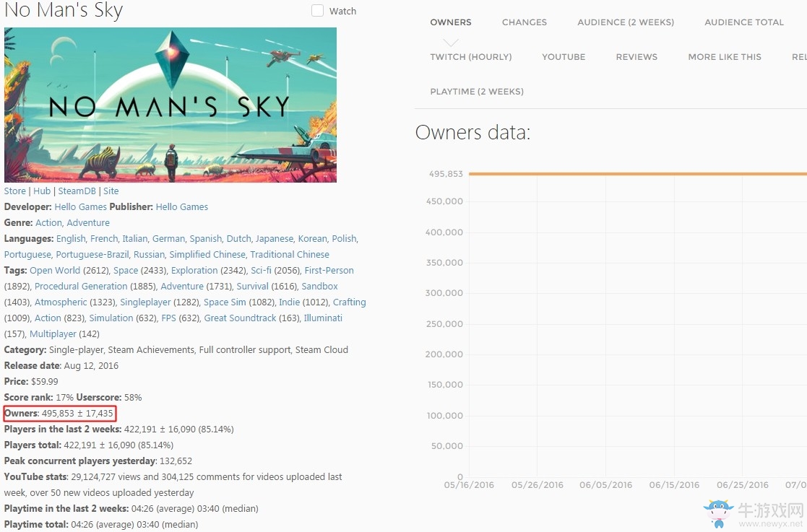The width and height of the screenshot is (807, 532).
Task: Select the English language link
Action: coord(71,239)
